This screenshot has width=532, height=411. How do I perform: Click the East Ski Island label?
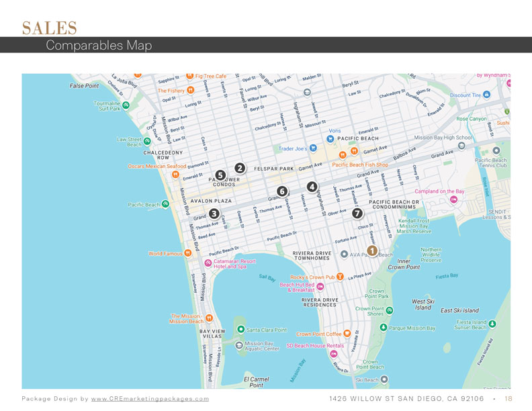pyautogui.click(x=459, y=310)
